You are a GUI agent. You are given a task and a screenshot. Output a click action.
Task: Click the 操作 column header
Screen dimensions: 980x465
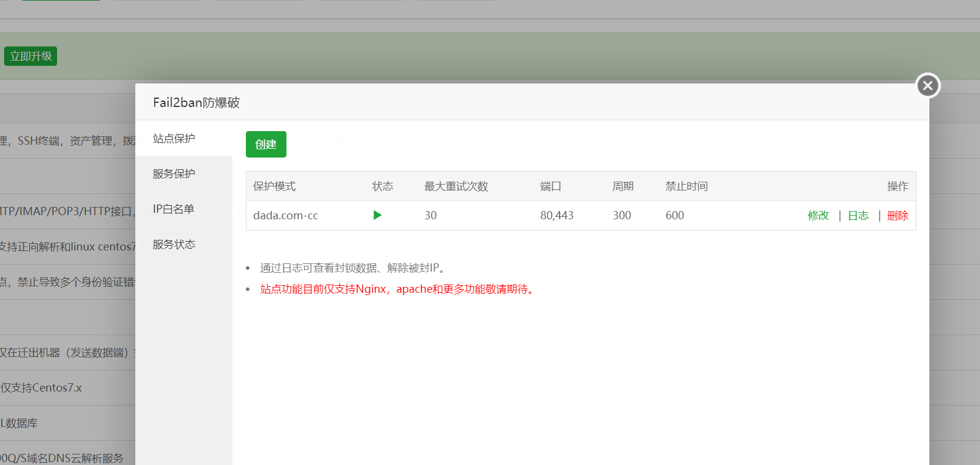[x=898, y=186]
